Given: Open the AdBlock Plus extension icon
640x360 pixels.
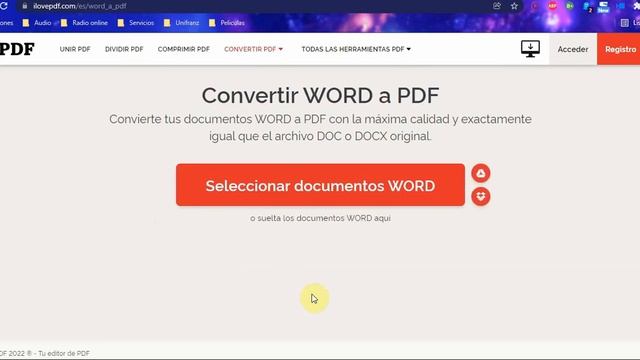Looking at the screenshot, I should pyautogui.click(x=552, y=6).
